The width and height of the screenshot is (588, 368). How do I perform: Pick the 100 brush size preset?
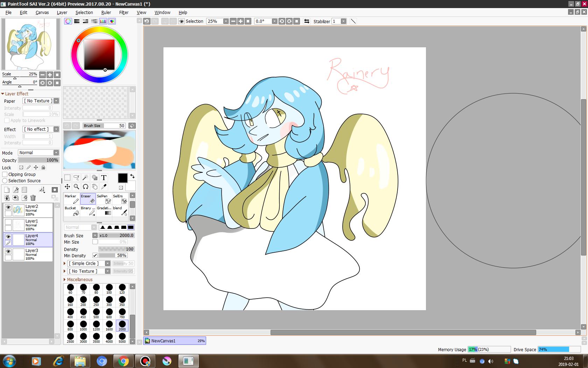(x=109, y=289)
